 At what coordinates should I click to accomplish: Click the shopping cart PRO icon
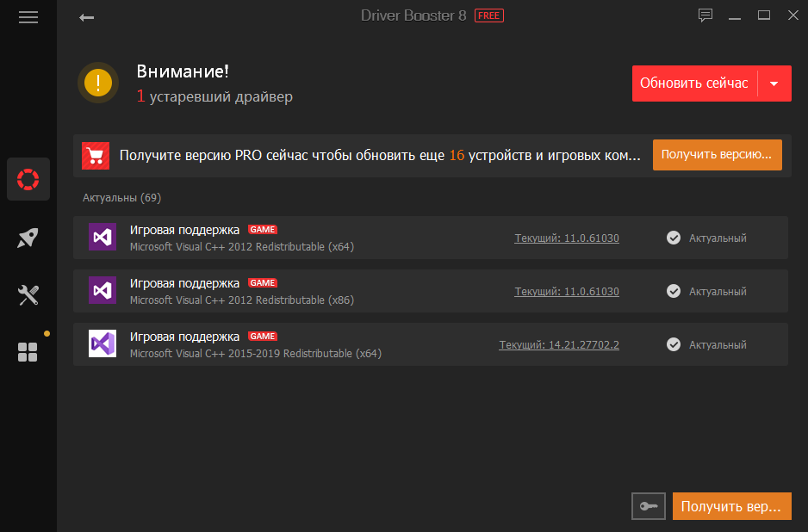(96, 156)
